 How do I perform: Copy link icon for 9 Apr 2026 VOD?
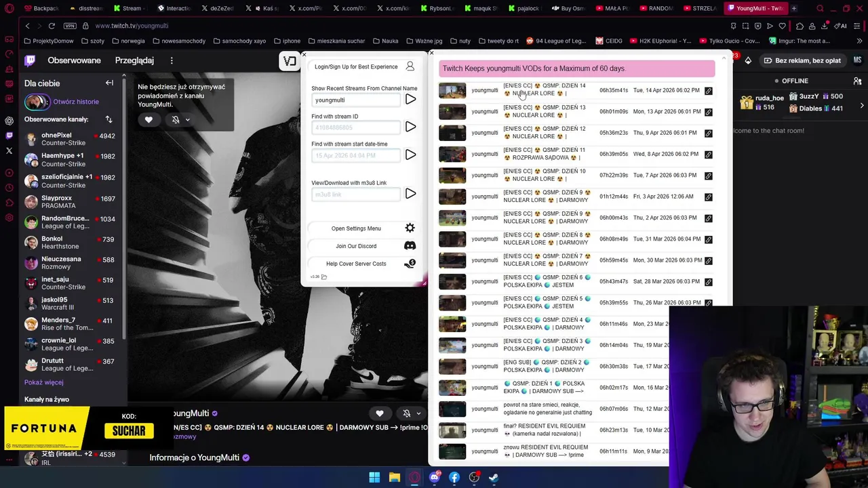click(708, 134)
